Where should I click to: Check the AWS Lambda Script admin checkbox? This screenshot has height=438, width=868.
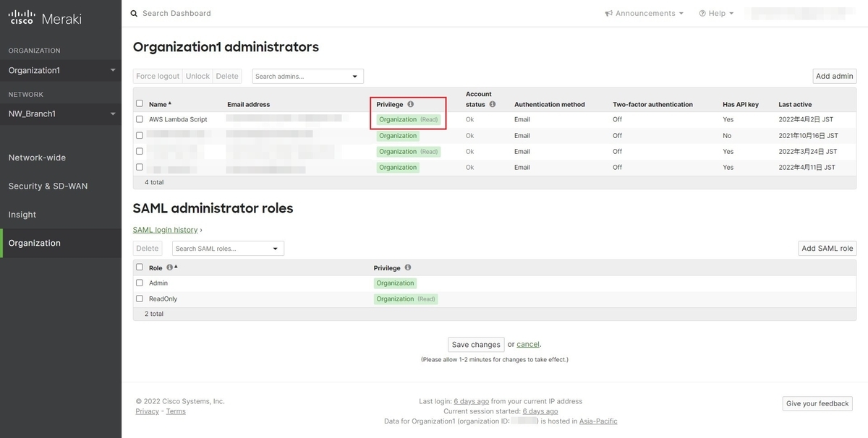pos(140,119)
